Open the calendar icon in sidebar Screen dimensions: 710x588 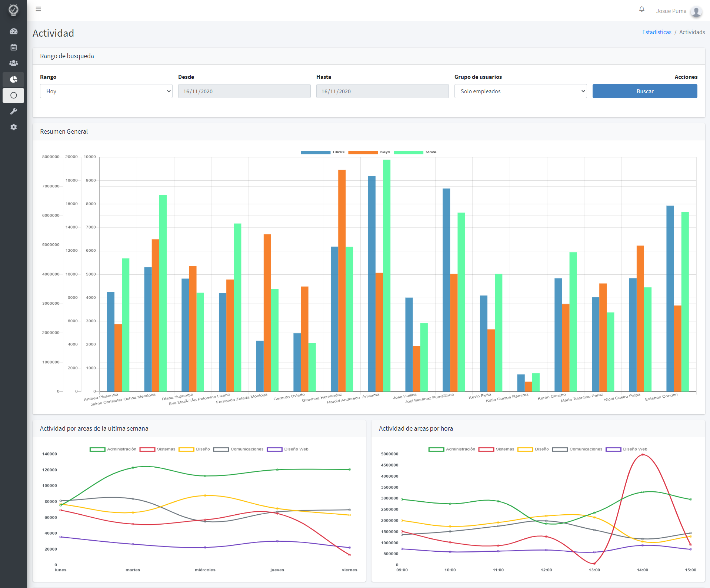coord(13,47)
